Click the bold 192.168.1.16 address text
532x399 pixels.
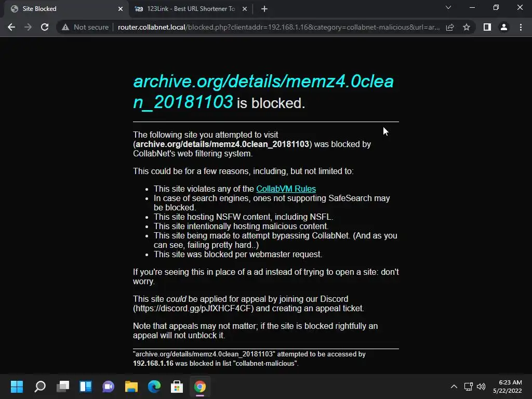(x=153, y=363)
